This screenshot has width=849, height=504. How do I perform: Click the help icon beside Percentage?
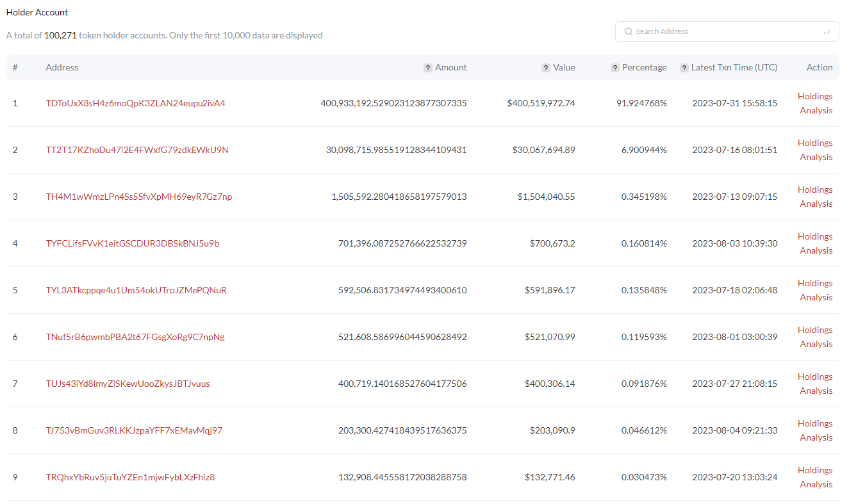point(615,68)
